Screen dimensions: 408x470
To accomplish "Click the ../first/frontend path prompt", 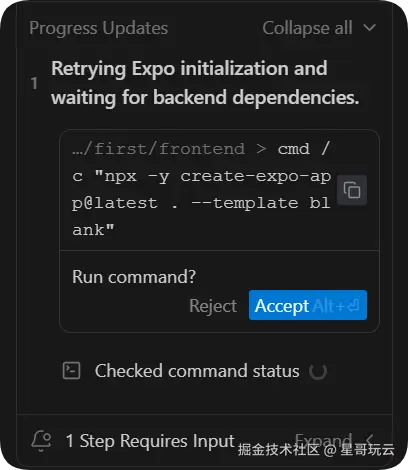I will 158,149.
